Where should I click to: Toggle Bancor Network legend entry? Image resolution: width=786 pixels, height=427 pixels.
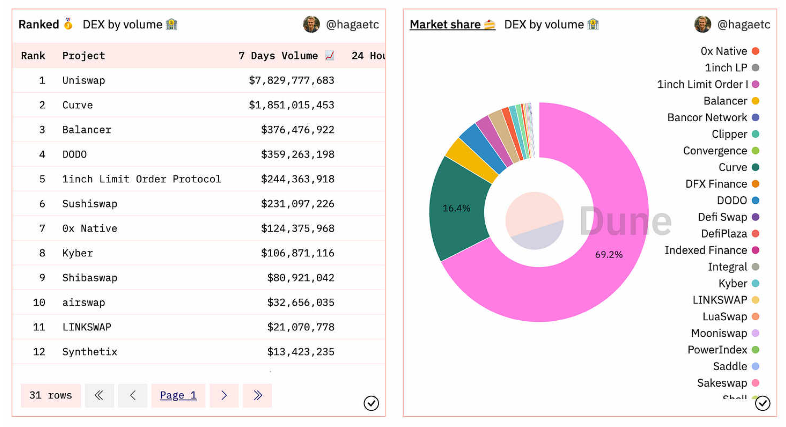713,117
